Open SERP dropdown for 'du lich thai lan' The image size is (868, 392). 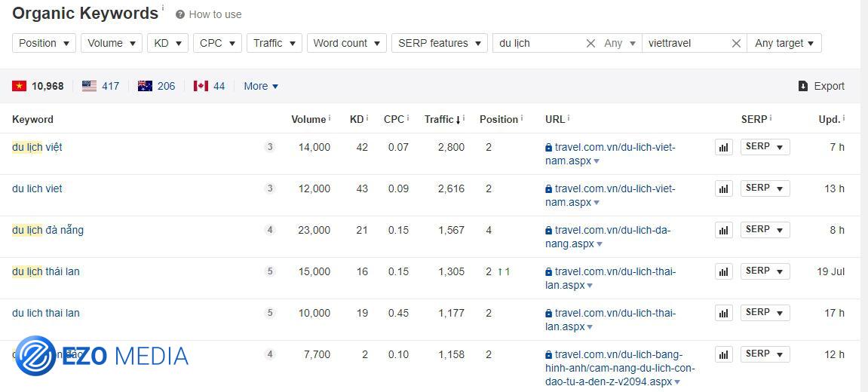click(x=765, y=313)
